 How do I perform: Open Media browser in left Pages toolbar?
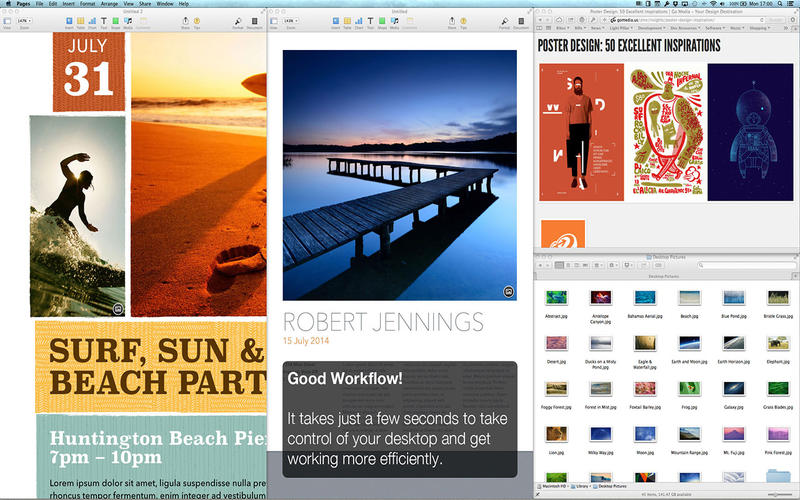(128, 21)
